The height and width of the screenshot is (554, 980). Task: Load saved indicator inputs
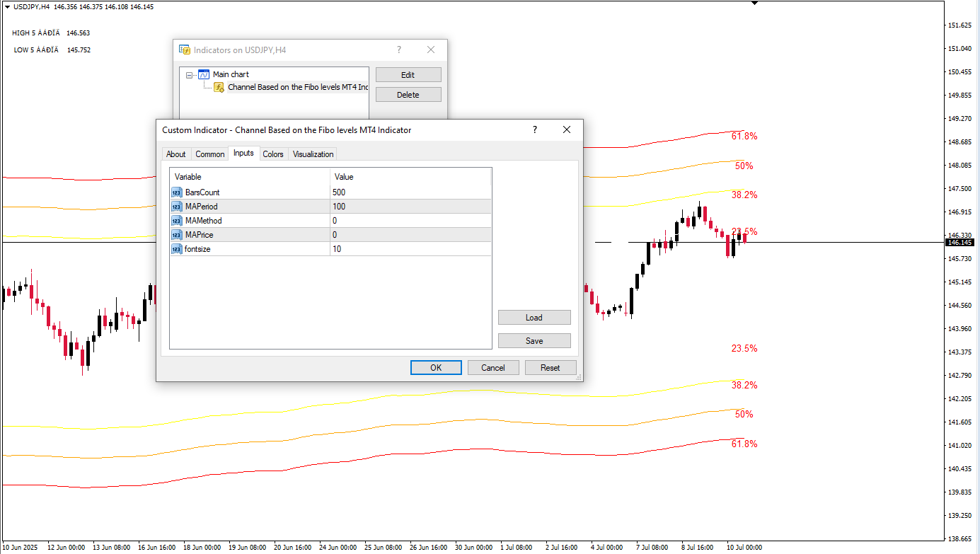click(x=534, y=318)
